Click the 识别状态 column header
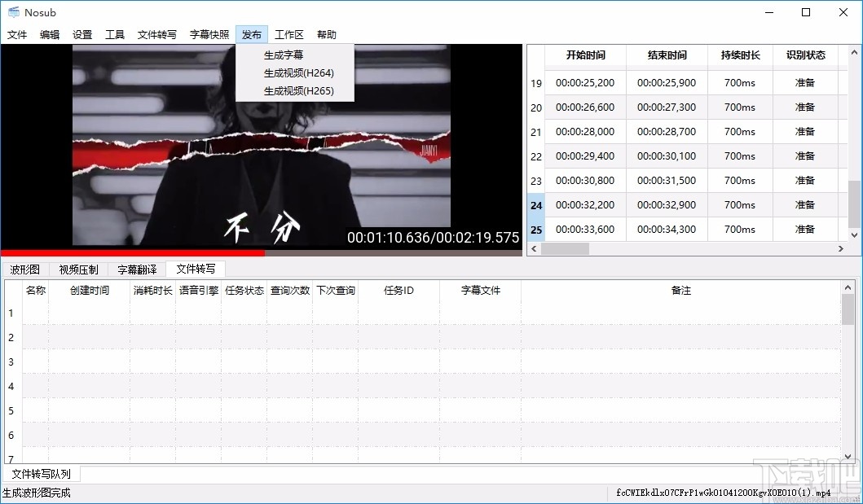Screen dimensions: 863x504 pyautogui.click(x=806, y=55)
